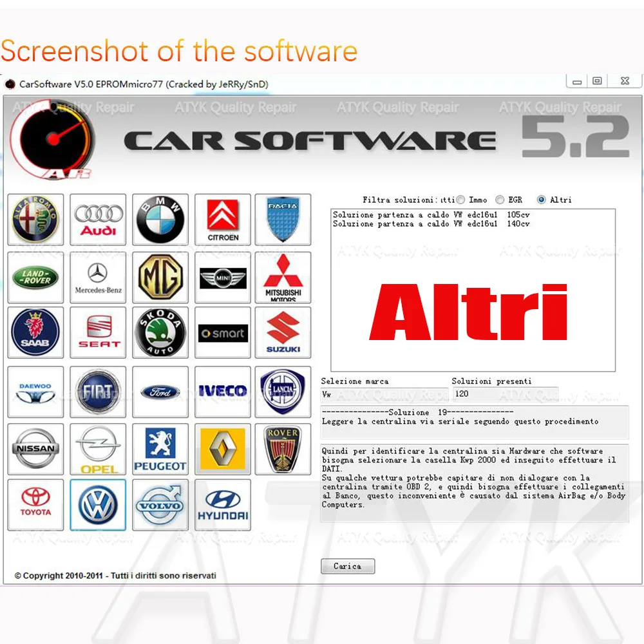Pick the Lancia brand logo
644x644 pixels.
(x=283, y=392)
